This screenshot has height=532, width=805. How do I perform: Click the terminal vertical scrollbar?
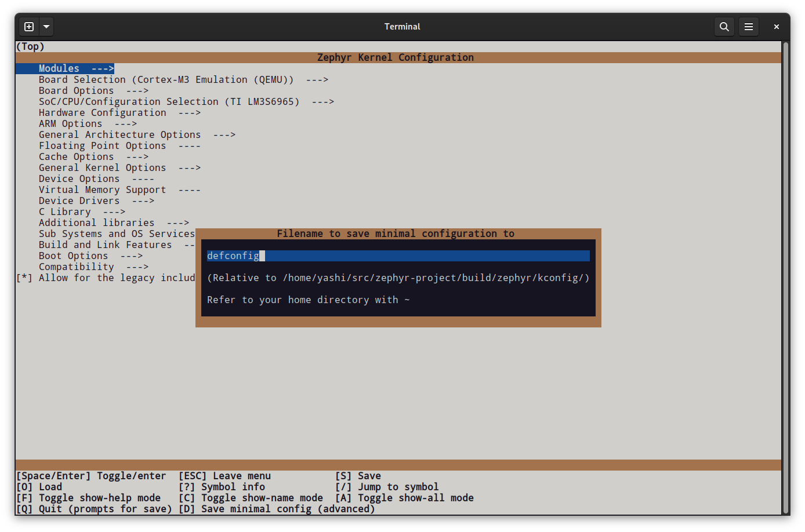click(x=786, y=278)
